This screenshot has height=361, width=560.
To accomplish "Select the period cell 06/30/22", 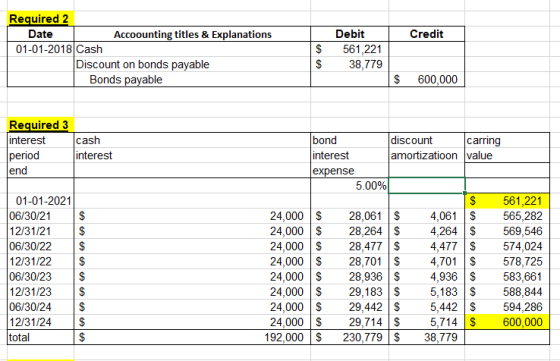I will tap(40, 246).
